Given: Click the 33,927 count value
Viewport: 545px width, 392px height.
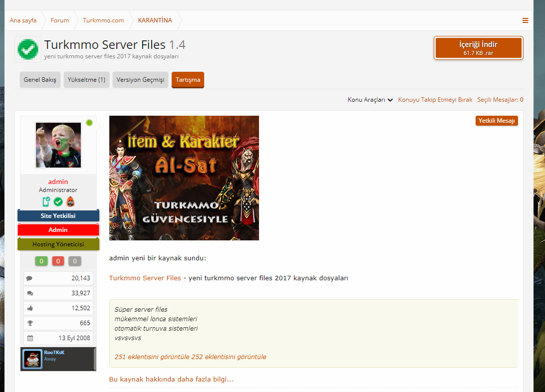Looking at the screenshot, I should [x=81, y=293].
